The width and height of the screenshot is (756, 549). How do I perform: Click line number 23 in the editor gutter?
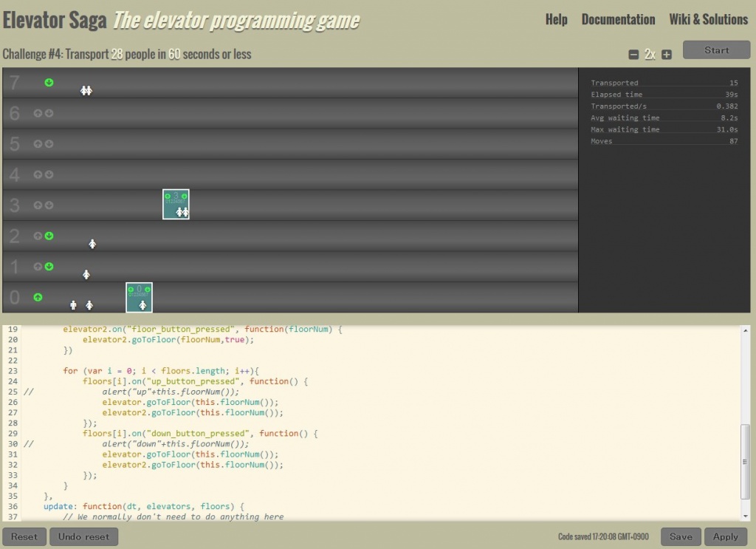pyautogui.click(x=13, y=370)
